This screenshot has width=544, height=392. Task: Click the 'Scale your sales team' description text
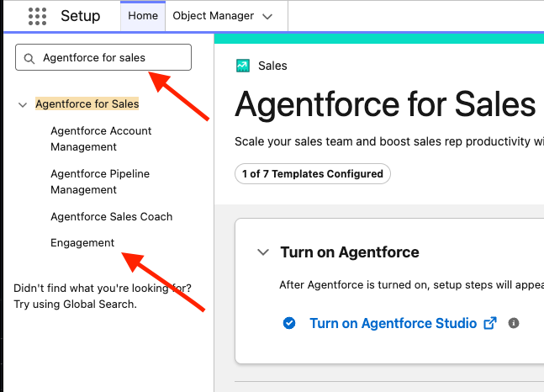point(389,141)
